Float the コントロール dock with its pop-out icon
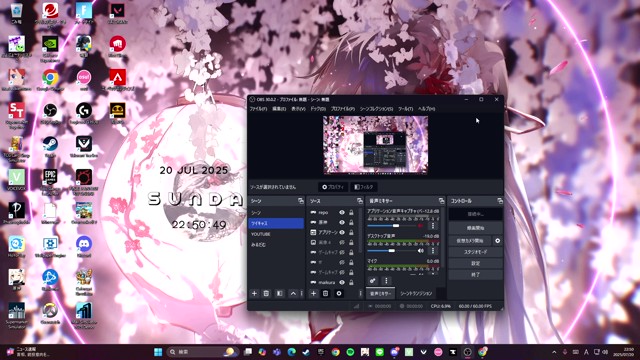 click(500, 201)
